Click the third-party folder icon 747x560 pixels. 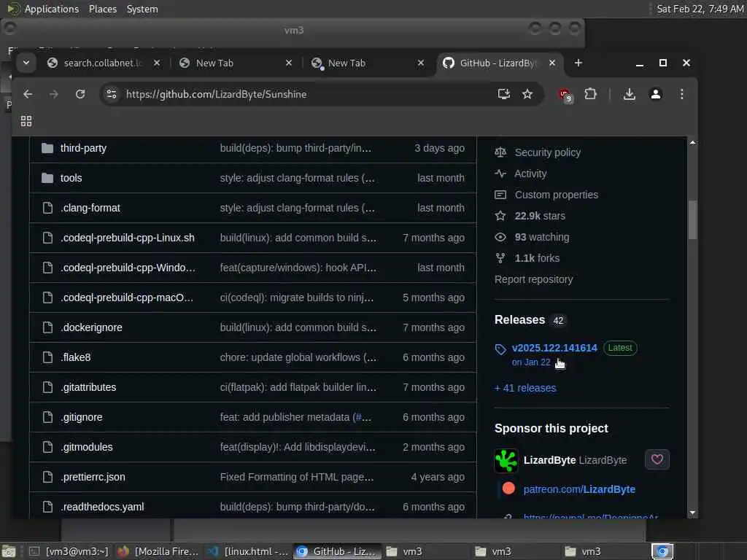pos(47,148)
